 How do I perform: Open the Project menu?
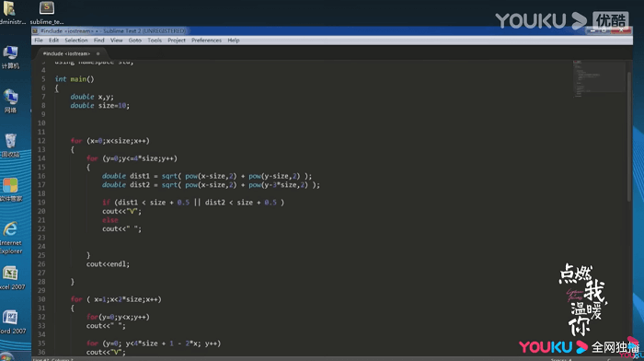point(177,41)
